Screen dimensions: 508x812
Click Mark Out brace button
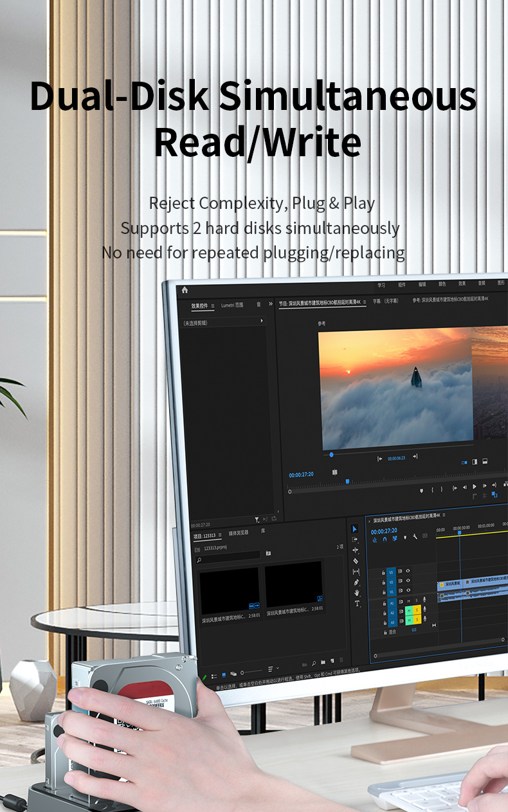point(442,489)
